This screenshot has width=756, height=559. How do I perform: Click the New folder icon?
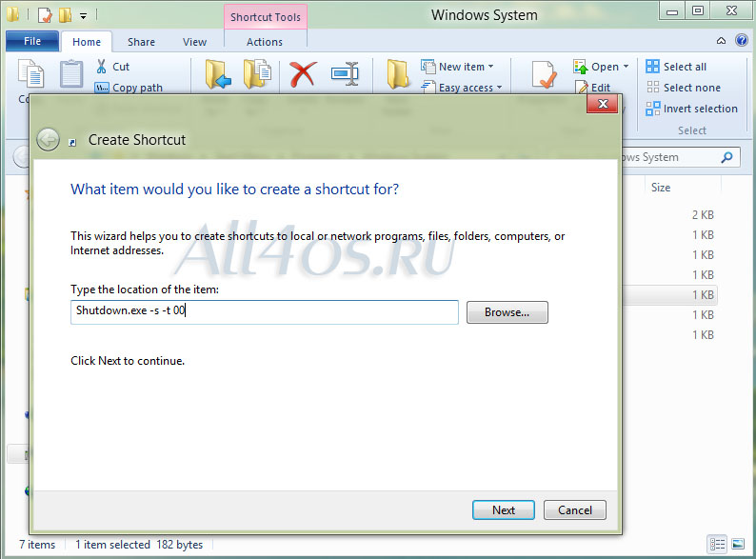pyautogui.click(x=398, y=73)
